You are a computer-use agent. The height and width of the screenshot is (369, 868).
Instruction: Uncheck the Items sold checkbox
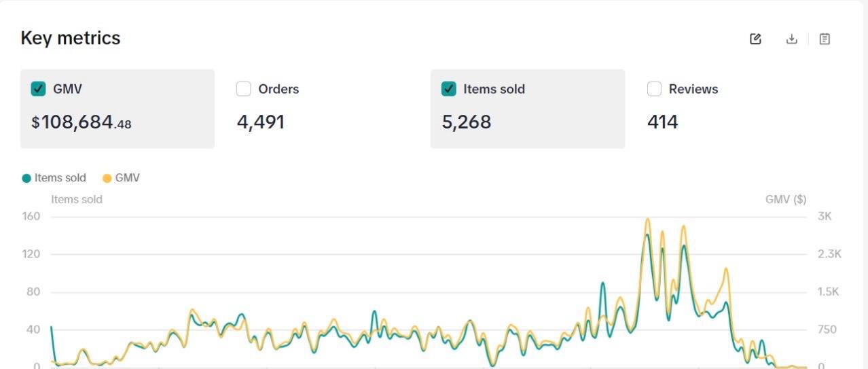click(x=449, y=89)
